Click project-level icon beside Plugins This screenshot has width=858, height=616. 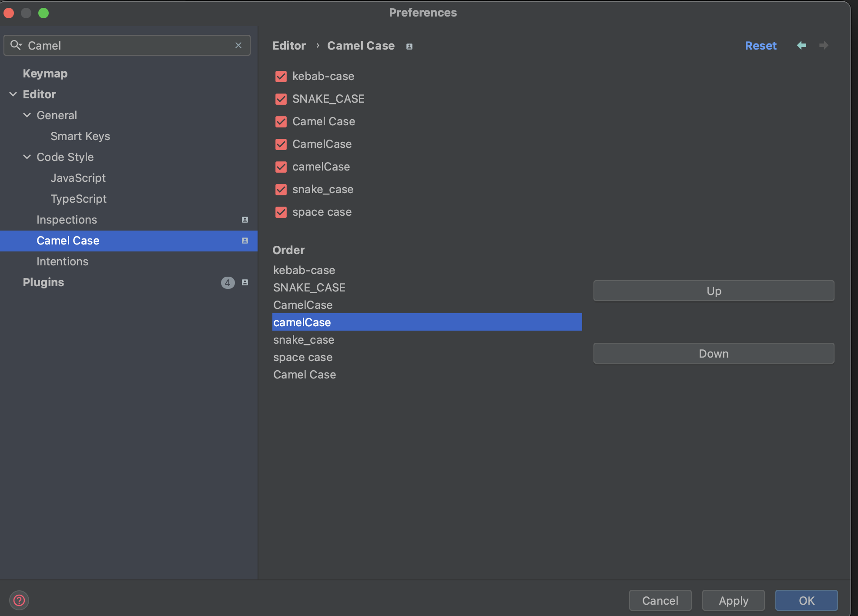click(x=245, y=282)
